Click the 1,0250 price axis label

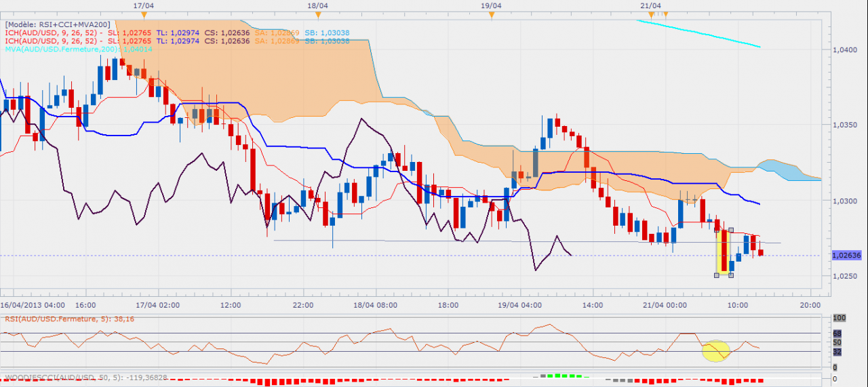tap(845, 276)
